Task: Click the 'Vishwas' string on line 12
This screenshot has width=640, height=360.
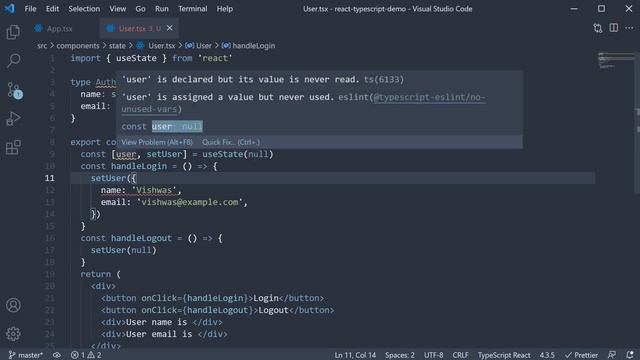Action: pyautogui.click(x=154, y=190)
